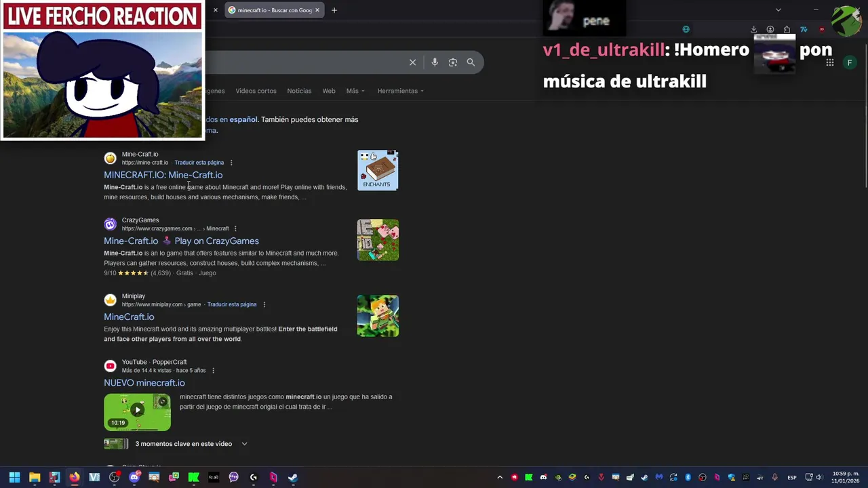Screen dimensions: 868x488
Task: Open the c.ai app in taskbar
Action: coord(214,477)
